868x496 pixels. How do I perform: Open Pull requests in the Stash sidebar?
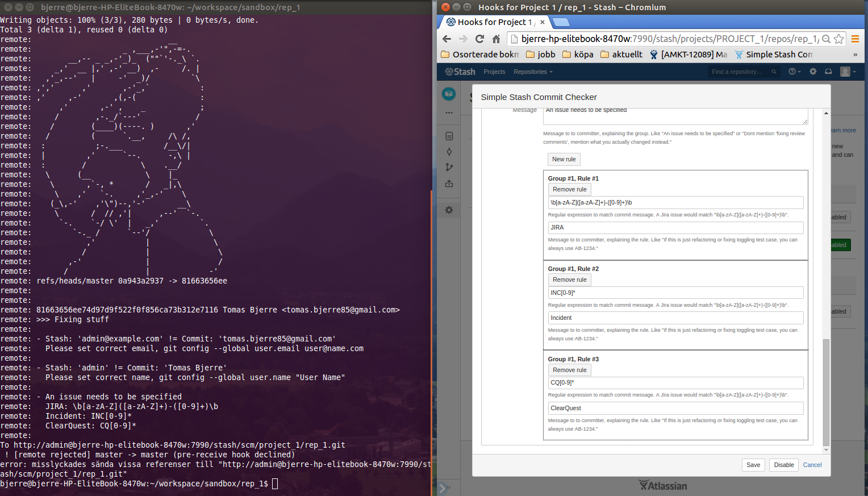449,184
